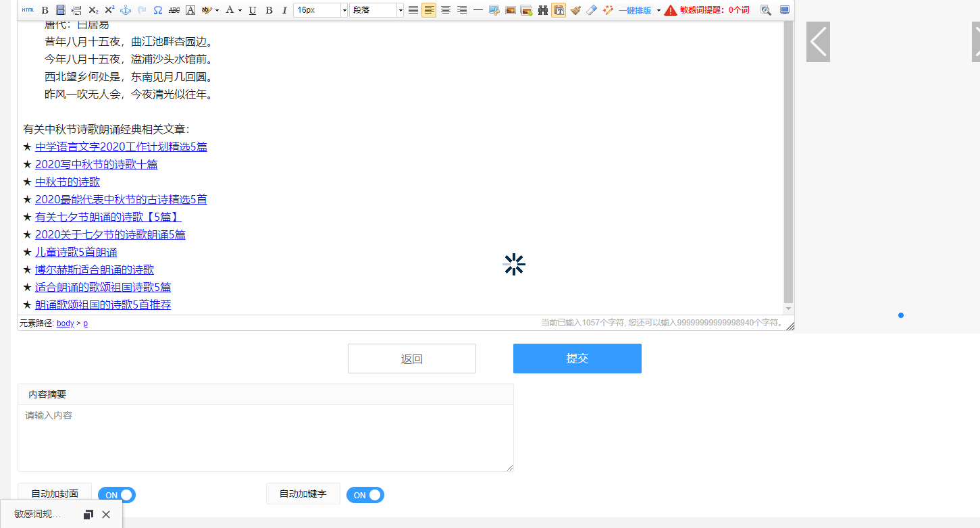
Task: Expand highlight color dropdown arrow
Action: [x=217, y=10]
